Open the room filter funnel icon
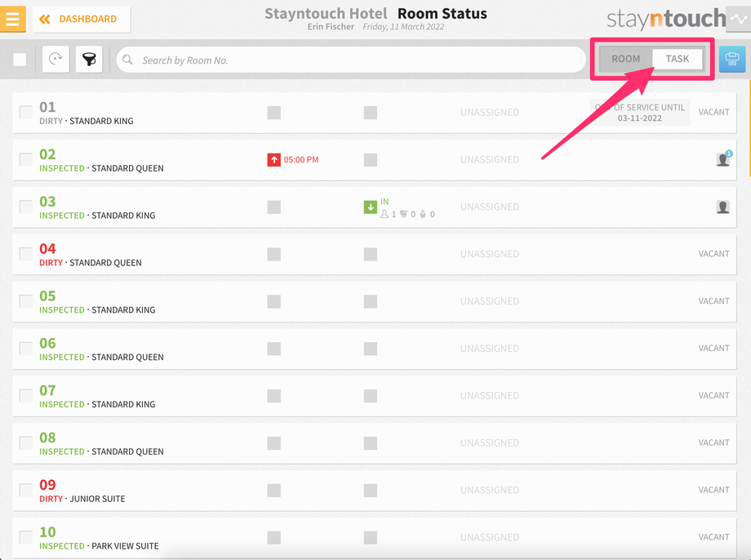Screen dimensions: 751x560 89,60
